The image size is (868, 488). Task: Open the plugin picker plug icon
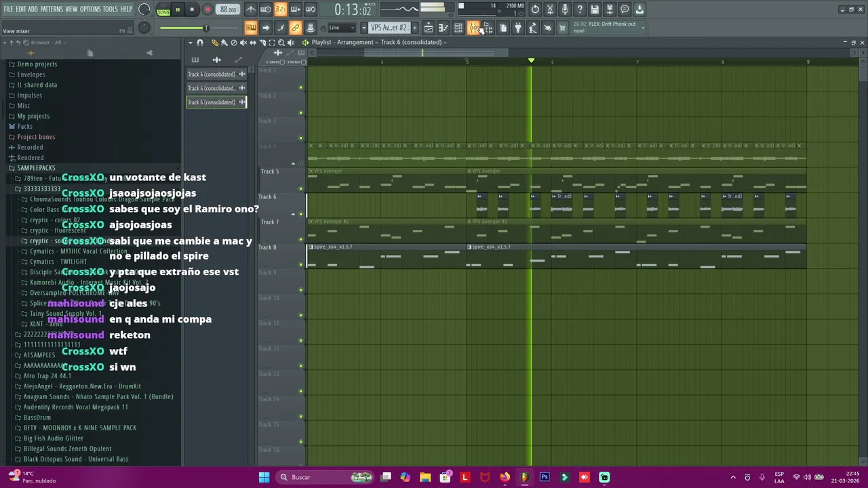pyautogui.click(x=518, y=28)
